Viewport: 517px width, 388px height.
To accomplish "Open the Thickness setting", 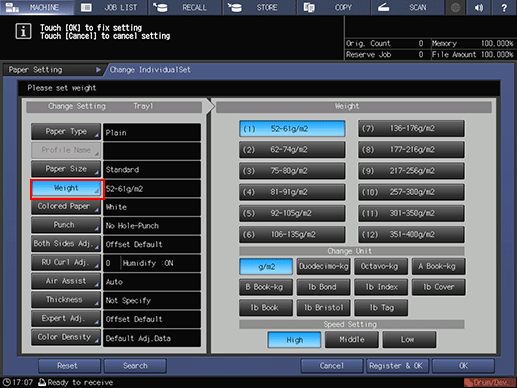I will click(66, 300).
